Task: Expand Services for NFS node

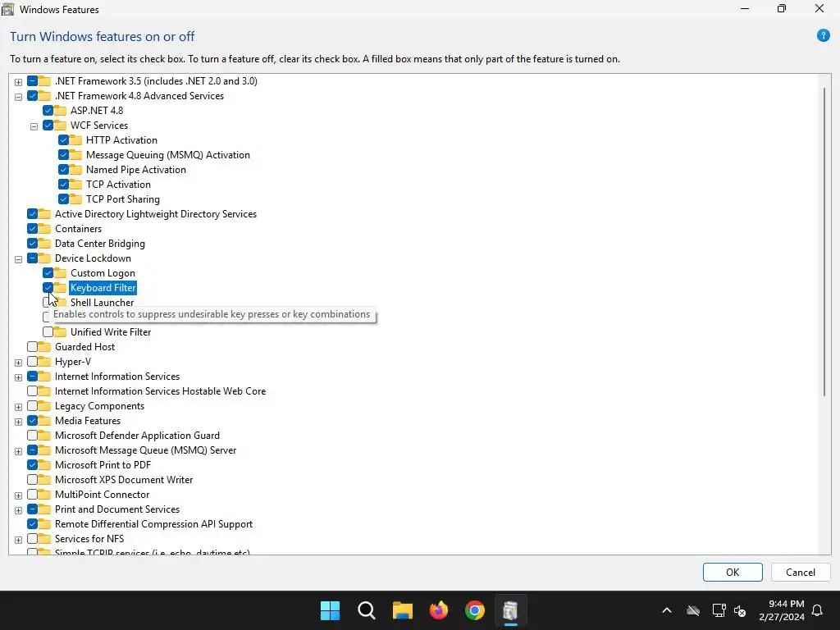Action: pyautogui.click(x=18, y=540)
